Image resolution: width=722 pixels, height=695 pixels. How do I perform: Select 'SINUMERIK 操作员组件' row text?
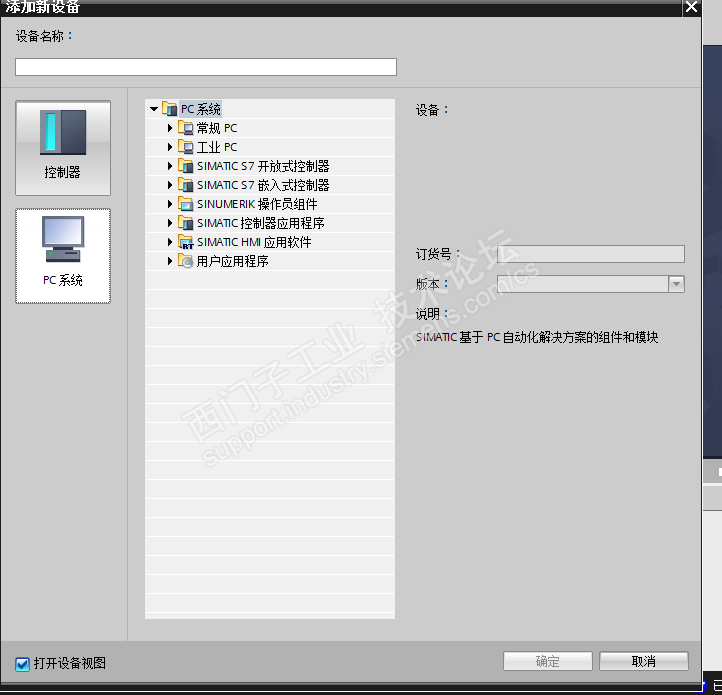(x=257, y=204)
